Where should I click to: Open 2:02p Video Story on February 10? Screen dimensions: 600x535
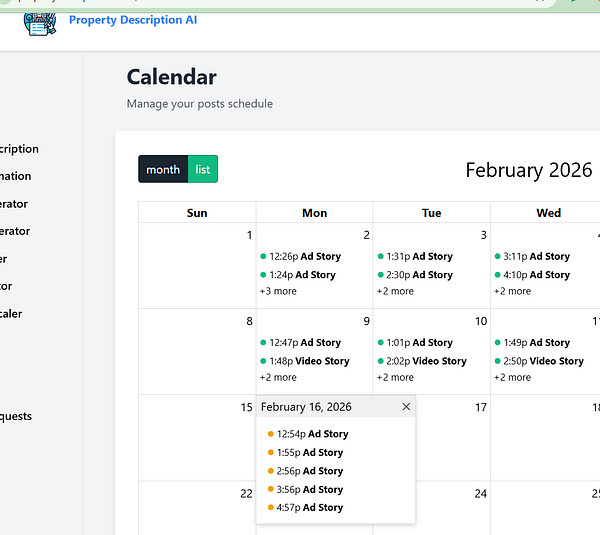point(422,361)
